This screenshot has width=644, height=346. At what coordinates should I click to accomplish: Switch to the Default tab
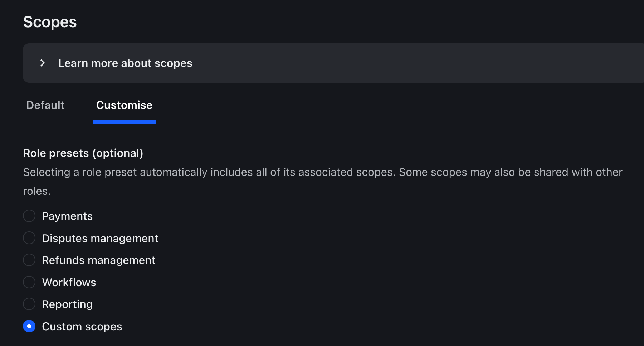(x=45, y=105)
